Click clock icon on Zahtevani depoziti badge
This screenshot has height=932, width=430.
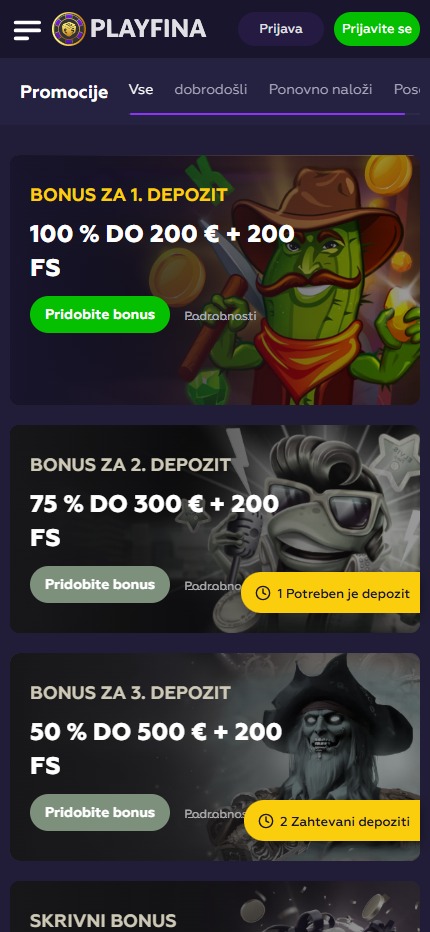(x=266, y=821)
